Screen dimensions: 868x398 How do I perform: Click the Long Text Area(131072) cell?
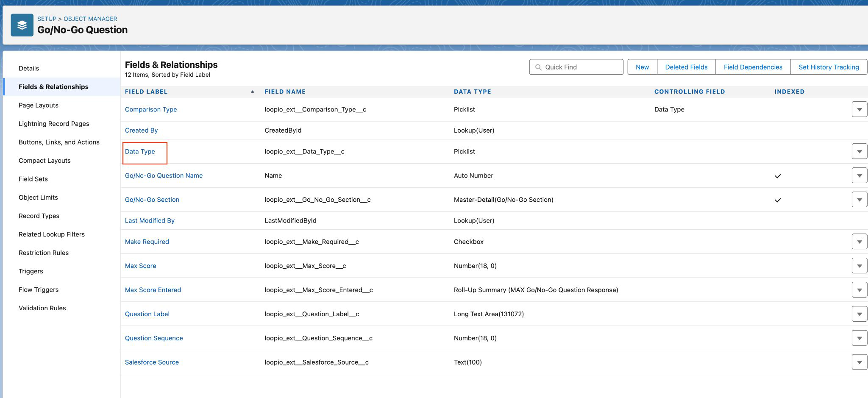click(x=489, y=314)
